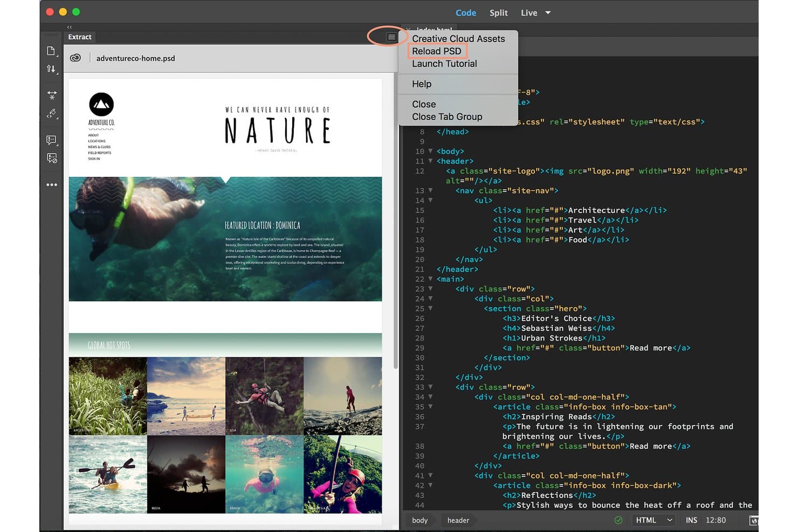Select the kayakers photo thumbnail
This screenshot has height=532, width=798.
coord(108,474)
